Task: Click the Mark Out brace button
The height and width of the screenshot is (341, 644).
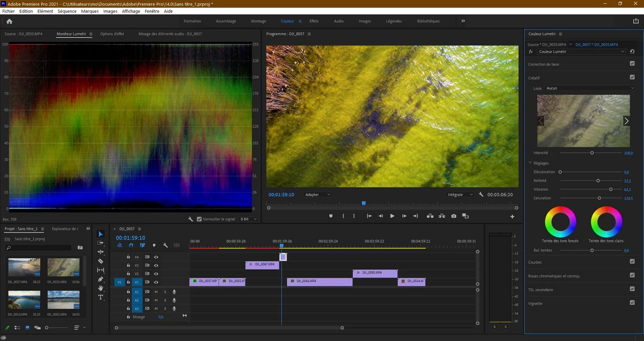Action: point(354,216)
